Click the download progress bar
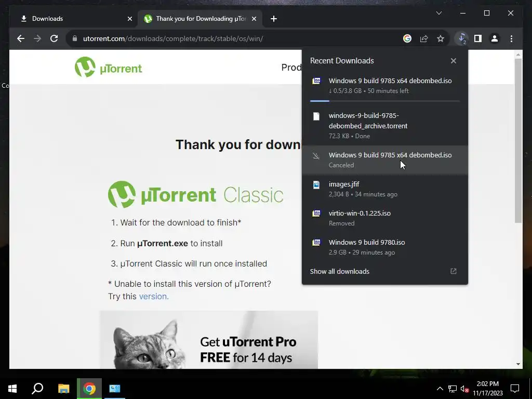The height and width of the screenshot is (399, 532). point(385,101)
